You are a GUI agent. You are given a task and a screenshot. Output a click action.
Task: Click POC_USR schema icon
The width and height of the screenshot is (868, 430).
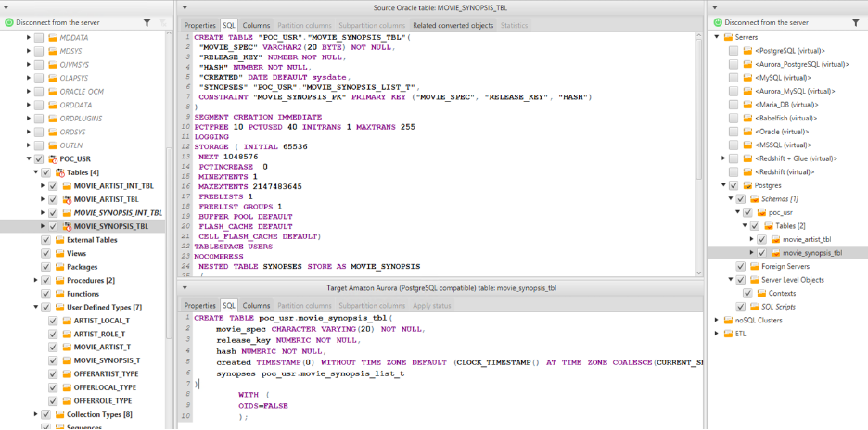tap(53, 158)
